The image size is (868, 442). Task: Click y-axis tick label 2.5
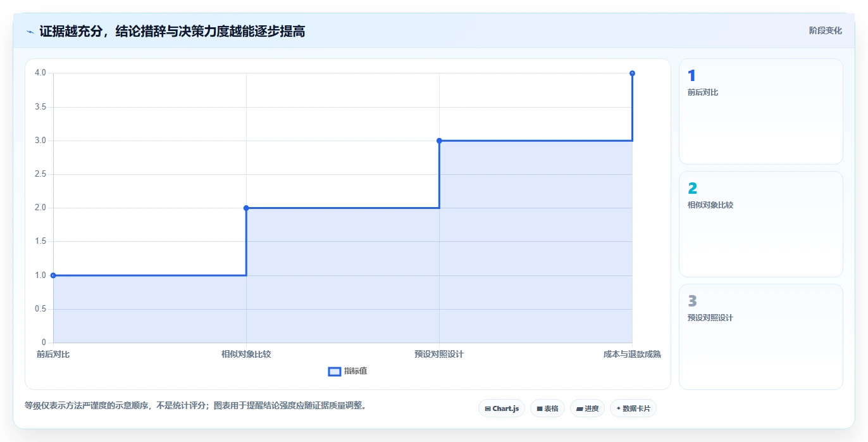[40, 174]
